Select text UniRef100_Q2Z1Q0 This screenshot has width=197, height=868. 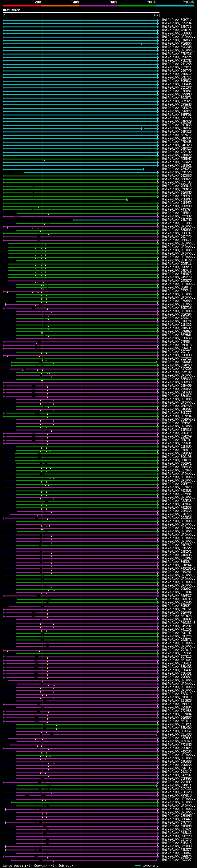point(176,152)
